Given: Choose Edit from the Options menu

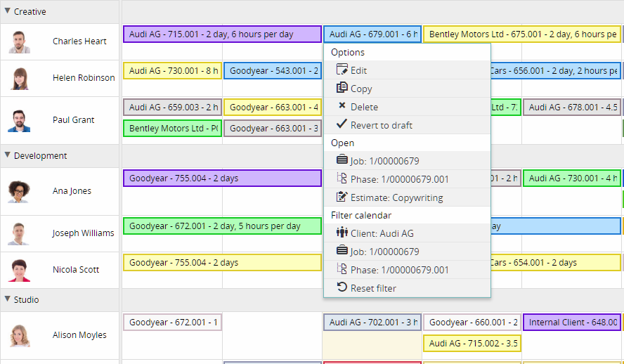Looking at the screenshot, I should [x=407, y=70].
